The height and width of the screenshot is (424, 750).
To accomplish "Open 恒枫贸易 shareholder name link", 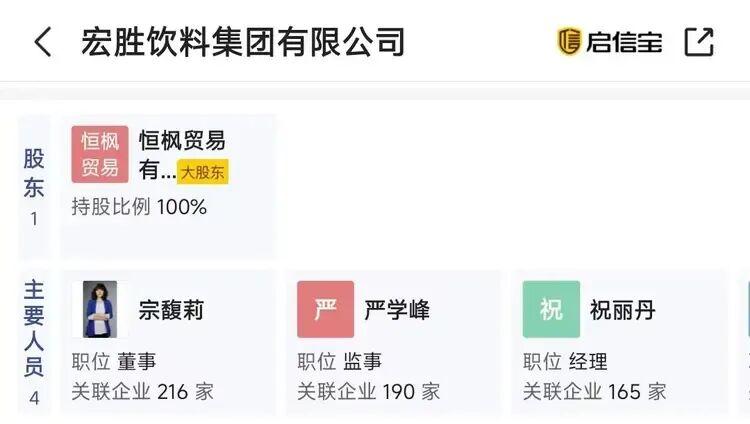I will point(182,141).
